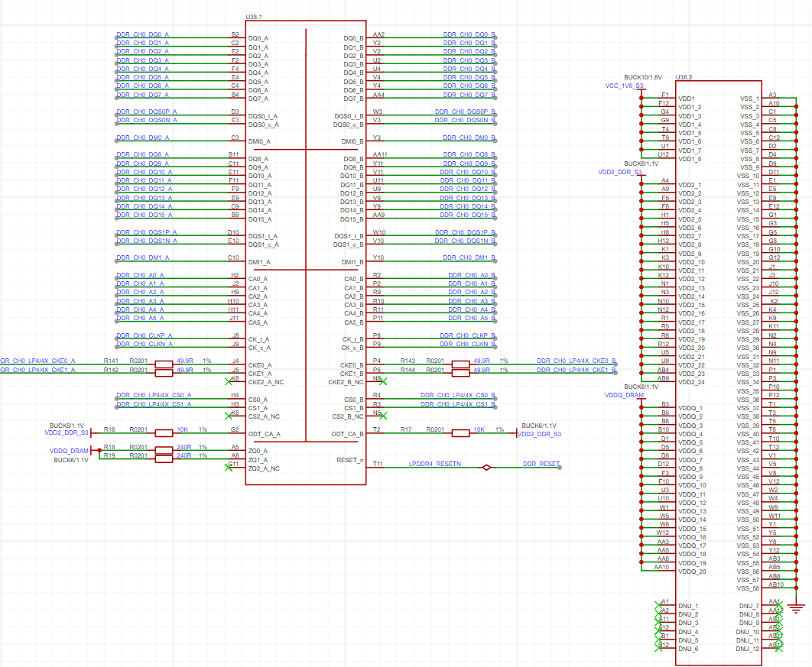Select resistor R17 10K symbol
The image size is (812, 667).
(460, 433)
